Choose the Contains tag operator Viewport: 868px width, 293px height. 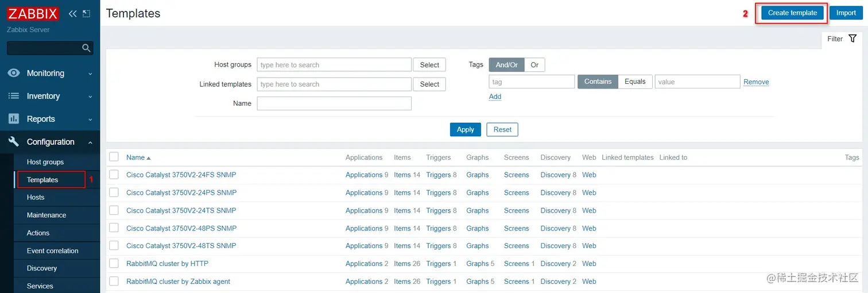coord(598,82)
